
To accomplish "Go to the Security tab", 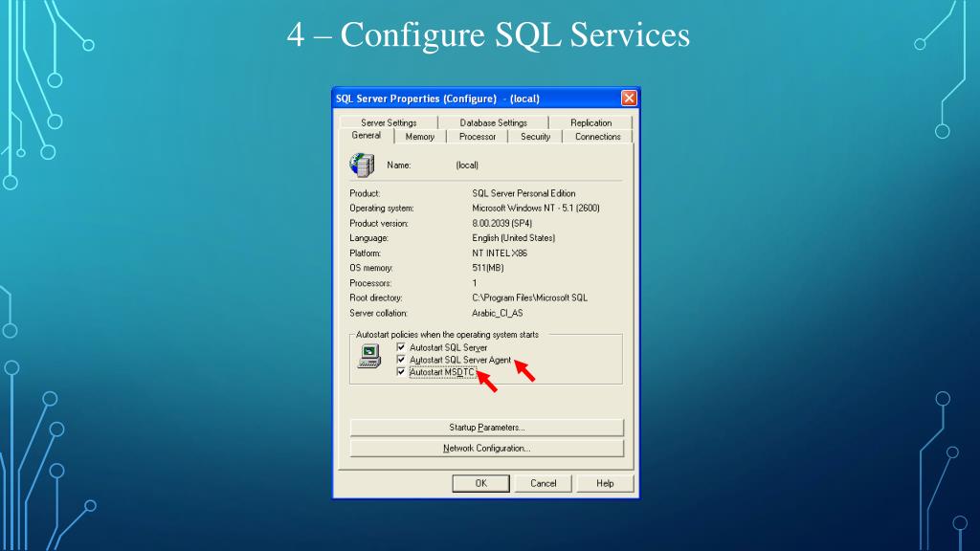I will (536, 137).
